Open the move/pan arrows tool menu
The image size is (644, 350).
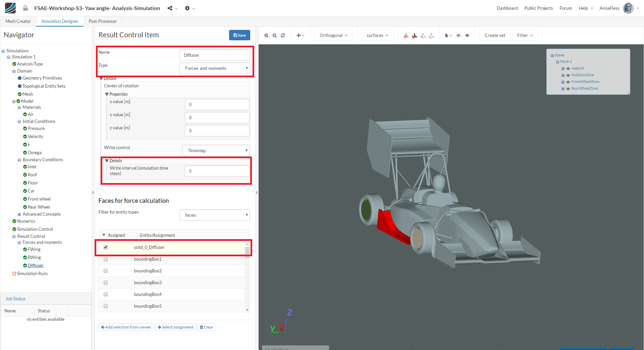[300, 36]
